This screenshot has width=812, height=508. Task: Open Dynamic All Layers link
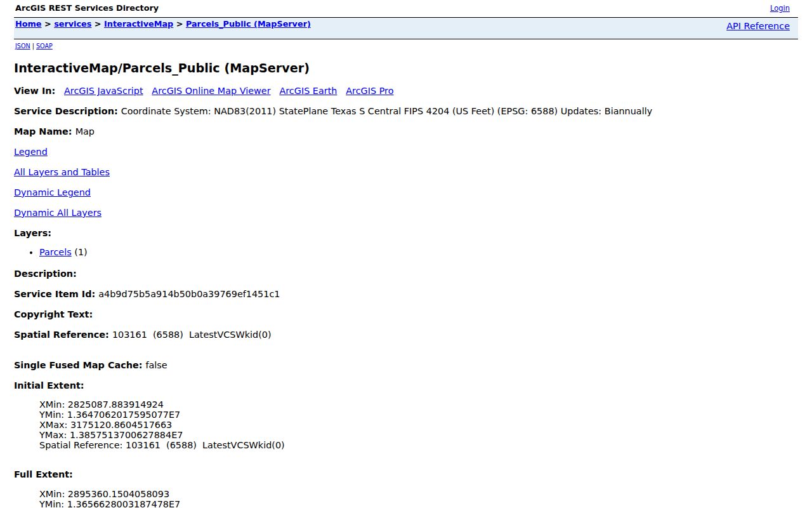coord(58,213)
